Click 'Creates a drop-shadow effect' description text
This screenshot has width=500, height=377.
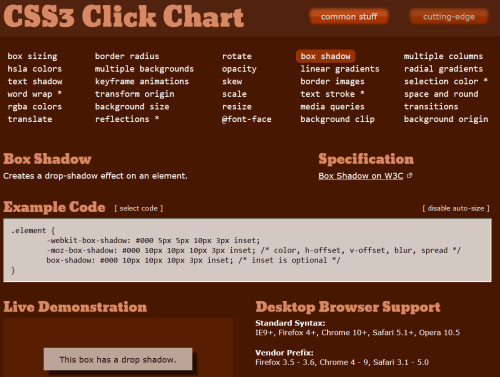point(95,176)
